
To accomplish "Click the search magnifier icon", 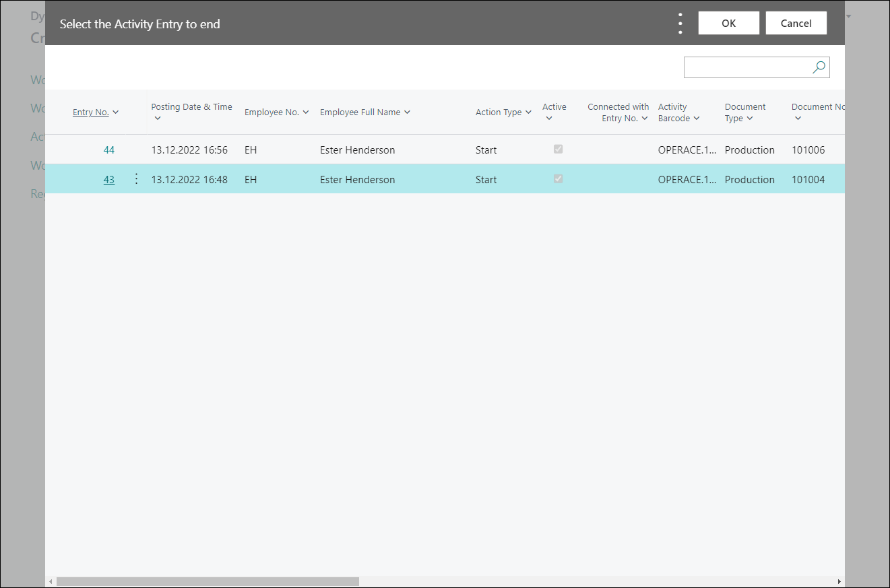I will point(819,67).
